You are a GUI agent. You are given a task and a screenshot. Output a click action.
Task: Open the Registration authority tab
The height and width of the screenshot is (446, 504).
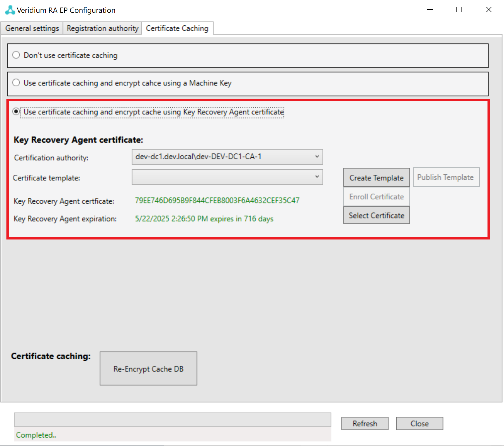coord(102,29)
